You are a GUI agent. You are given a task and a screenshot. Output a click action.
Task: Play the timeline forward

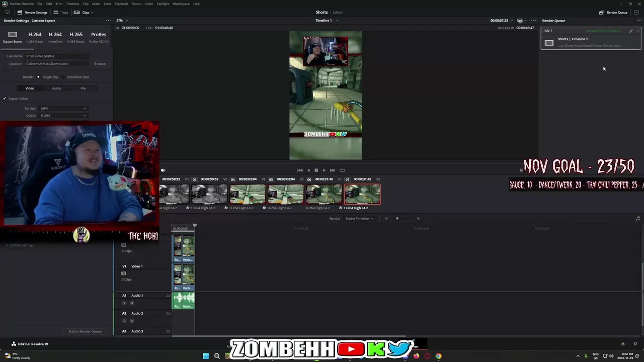[324, 170]
